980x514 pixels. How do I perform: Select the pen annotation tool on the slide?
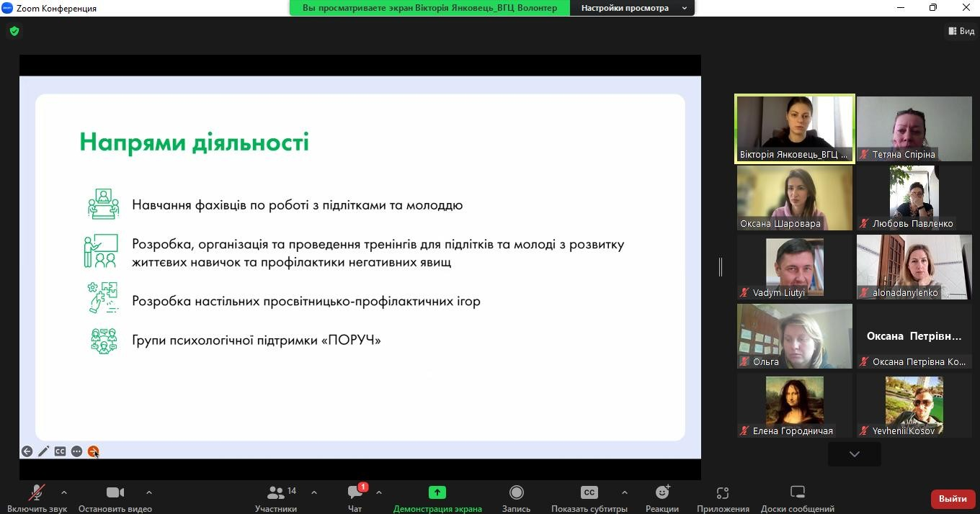tap(43, 451)
